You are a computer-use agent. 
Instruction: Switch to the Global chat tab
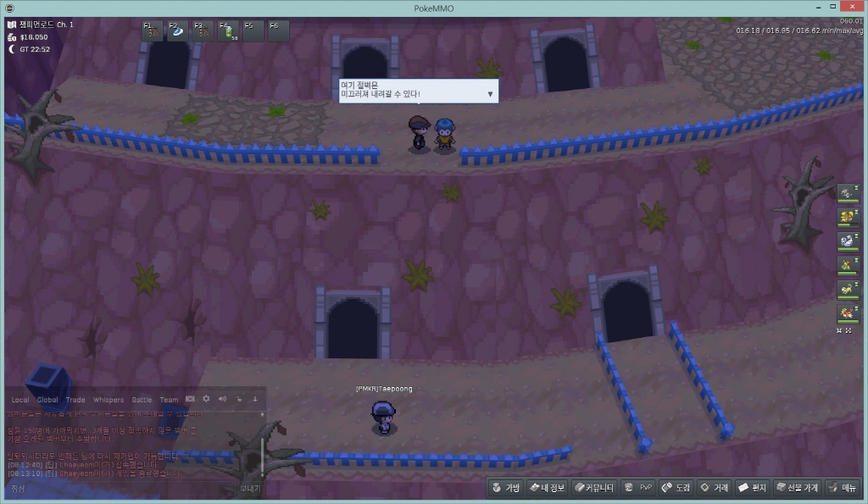click(47, 400)
